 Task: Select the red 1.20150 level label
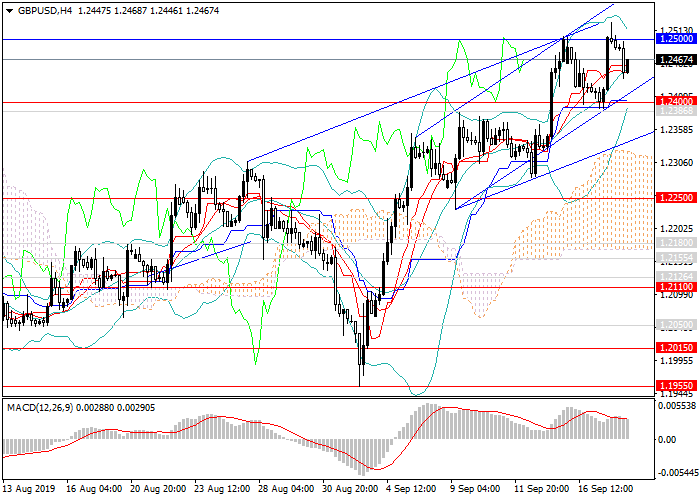(676, 348)
